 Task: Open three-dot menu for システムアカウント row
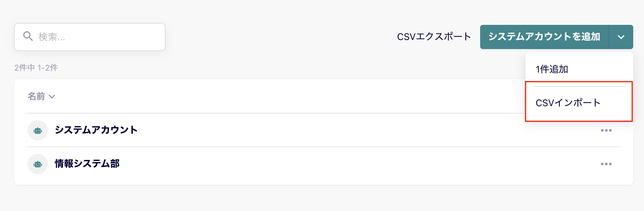606,130
